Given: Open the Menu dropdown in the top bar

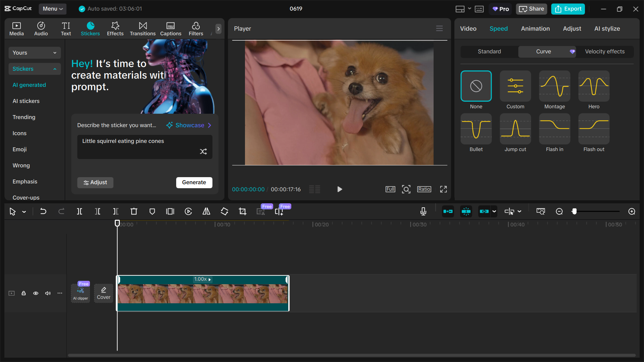Looking at the screenshot, I should pos(52,9).
